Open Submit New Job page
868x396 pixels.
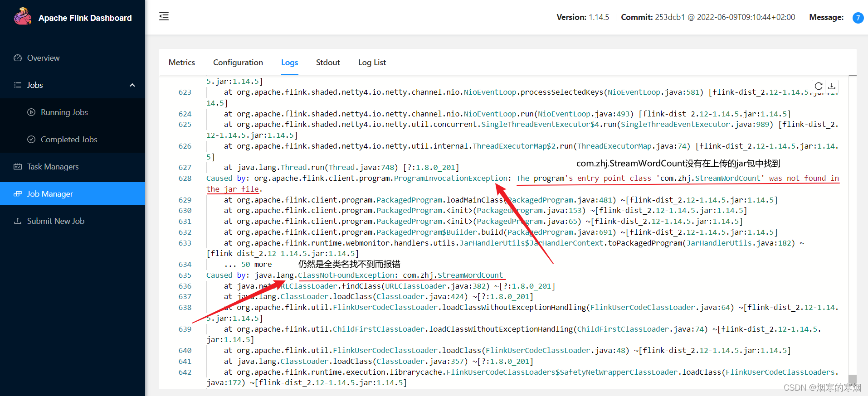click(x=73, y=221)
